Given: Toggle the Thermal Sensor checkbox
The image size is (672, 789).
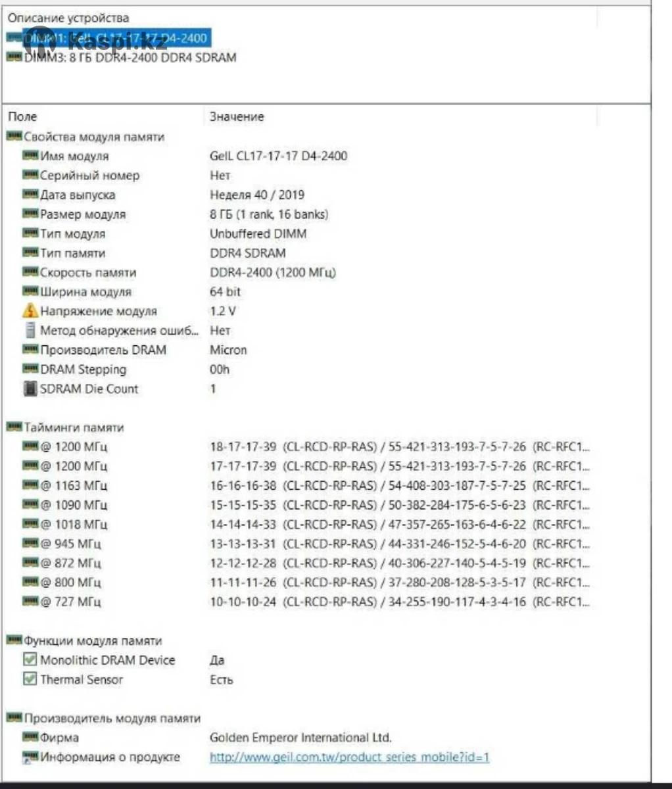Looking at the screenshot, I should tap(30, 679).
